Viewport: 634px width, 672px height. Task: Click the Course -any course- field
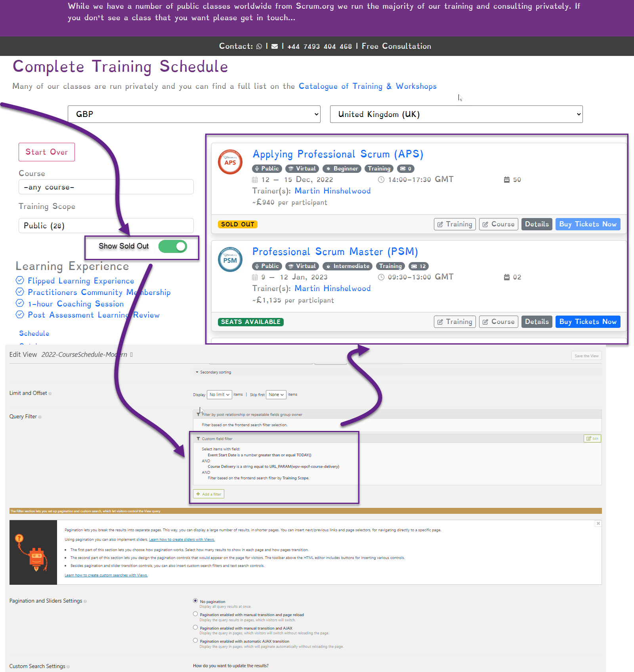point(106,187)
